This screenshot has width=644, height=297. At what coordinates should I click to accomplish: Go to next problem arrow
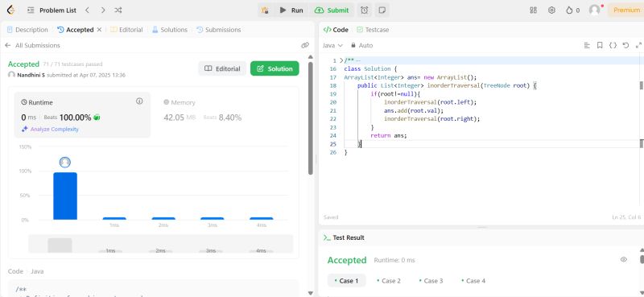103,10
